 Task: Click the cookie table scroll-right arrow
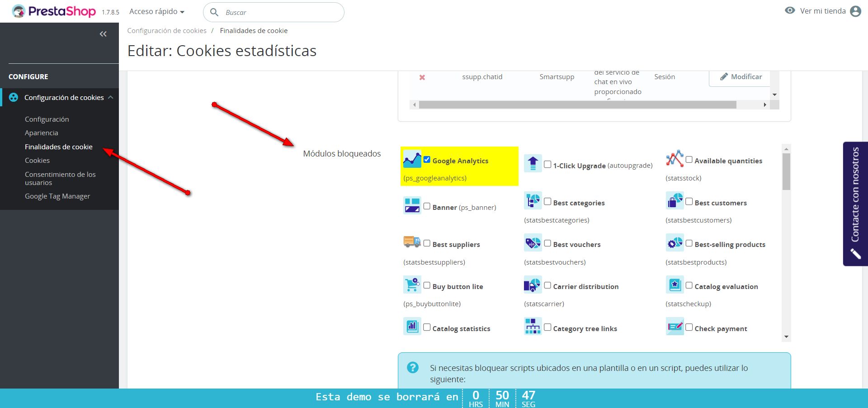765,105
